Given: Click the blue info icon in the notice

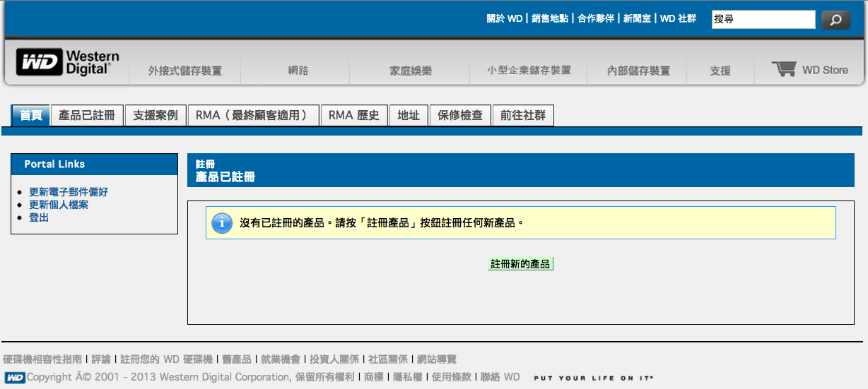Looking at the screenshot, I should 222,223.
